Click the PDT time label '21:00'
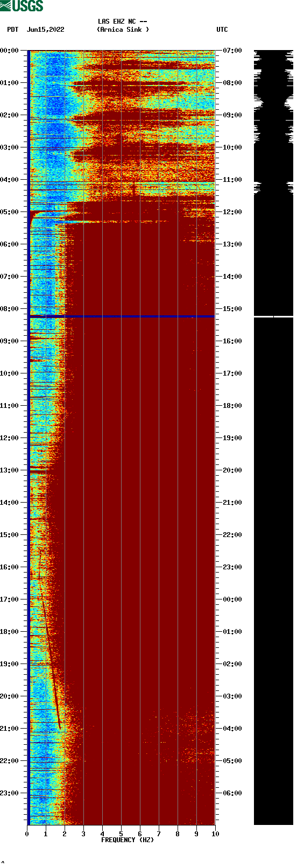 tap(10, 729)
